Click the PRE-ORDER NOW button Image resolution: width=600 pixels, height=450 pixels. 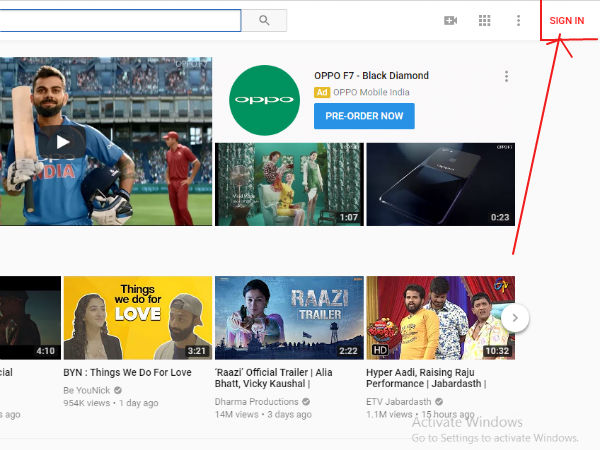pyautogui.click(x=364, y=116)
